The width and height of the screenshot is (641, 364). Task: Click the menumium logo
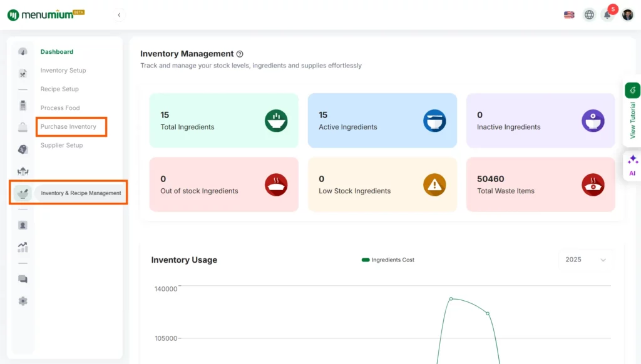tap(45, 14)
